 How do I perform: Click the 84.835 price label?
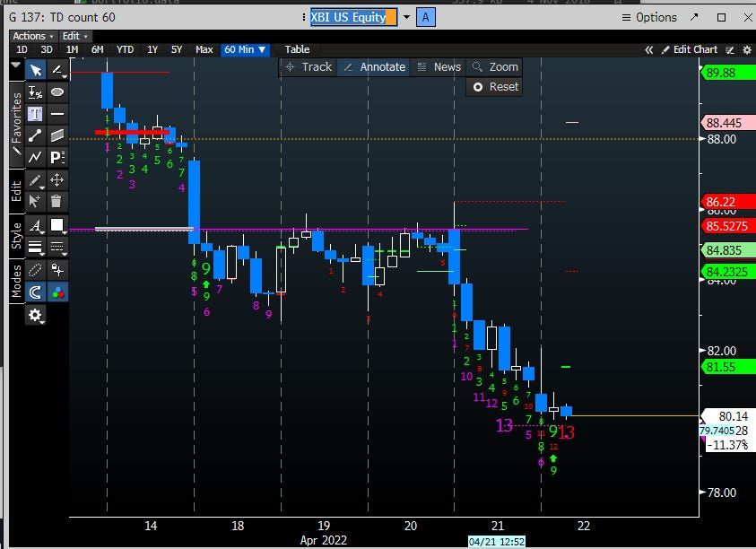click(x=728, y=250)
